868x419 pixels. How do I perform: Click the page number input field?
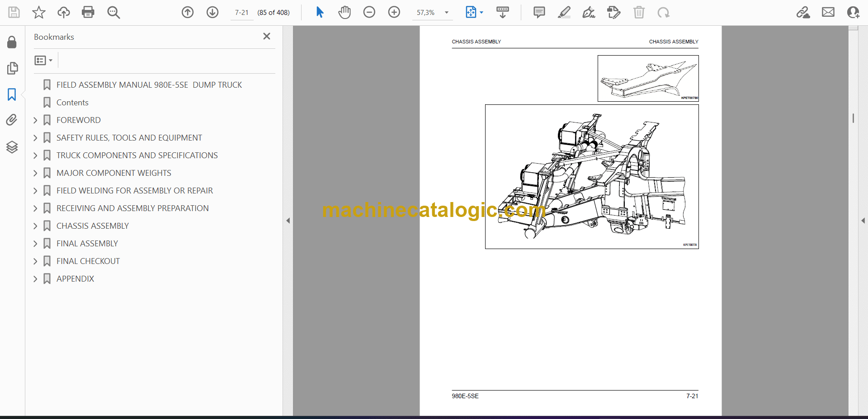pos(242,13)
